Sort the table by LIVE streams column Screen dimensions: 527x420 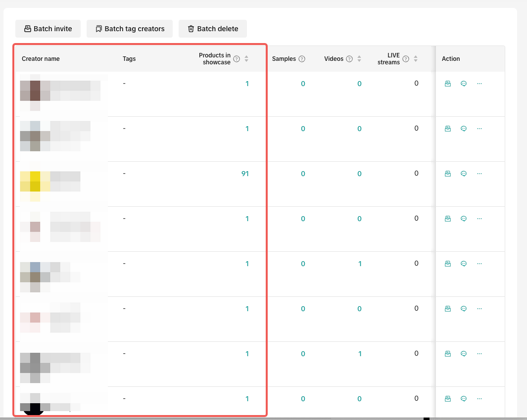[416, 59]
